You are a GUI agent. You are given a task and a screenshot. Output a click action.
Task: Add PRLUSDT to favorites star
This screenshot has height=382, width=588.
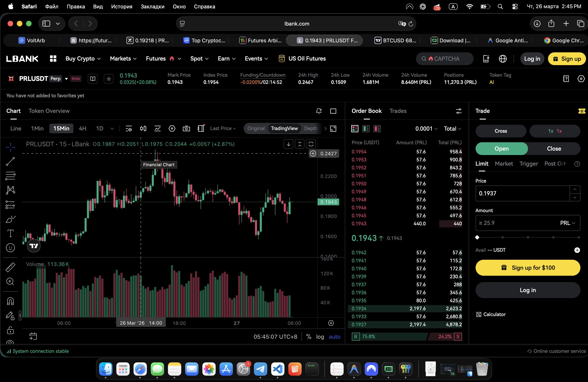pos(109,79)
